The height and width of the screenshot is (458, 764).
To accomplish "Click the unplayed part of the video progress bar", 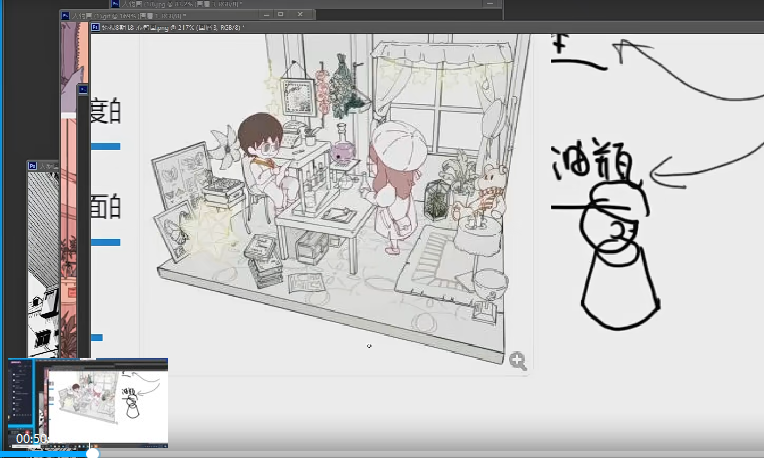I will 431,454.
